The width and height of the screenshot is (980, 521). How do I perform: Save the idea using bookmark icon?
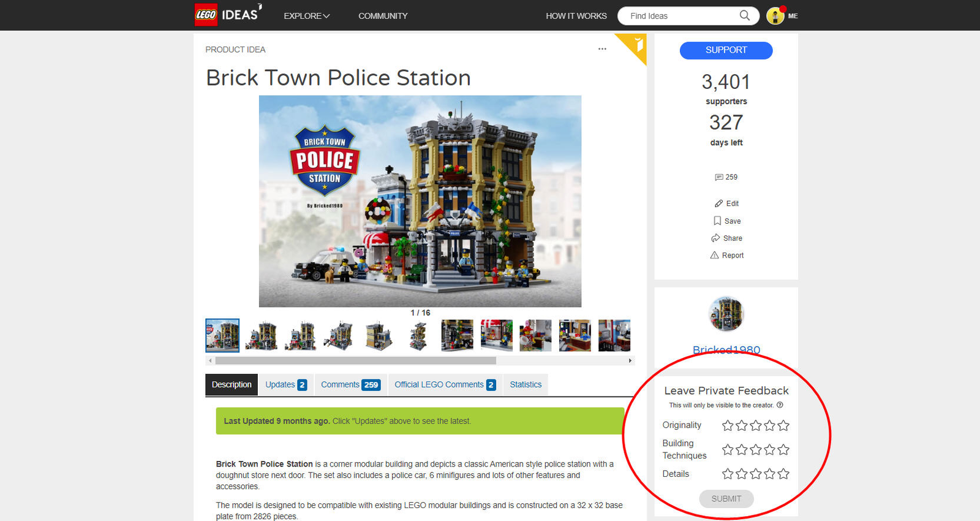pyautogui.click(x=717, y=221)
